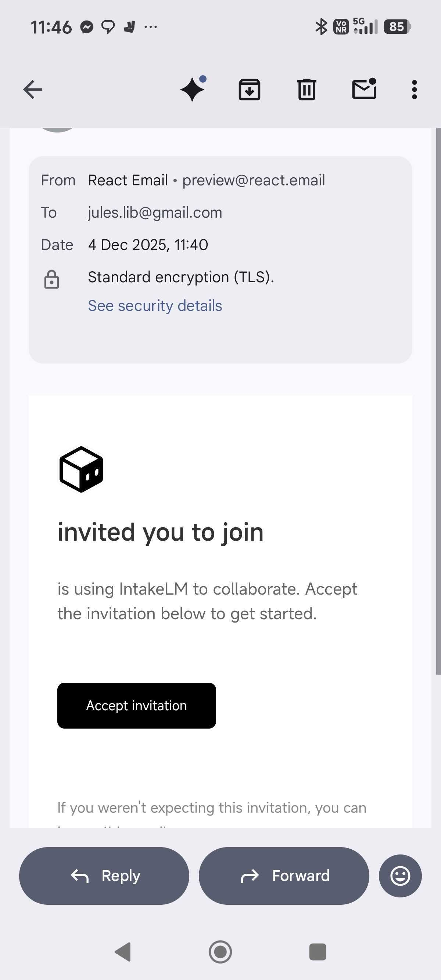The image size is (441, 980).
Task: Tap the back arrow to exit email
Action: (x=33, y=90)
